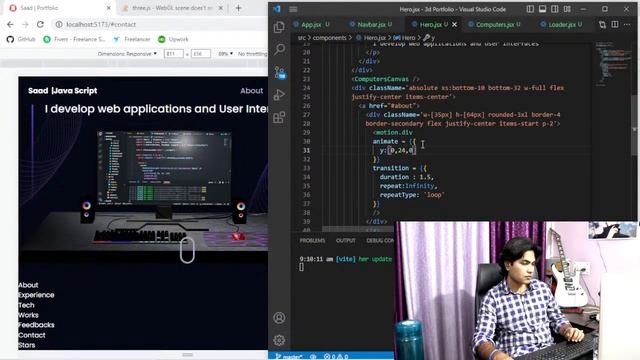
Task: Click Works in the page list
Action: point(28,315)
